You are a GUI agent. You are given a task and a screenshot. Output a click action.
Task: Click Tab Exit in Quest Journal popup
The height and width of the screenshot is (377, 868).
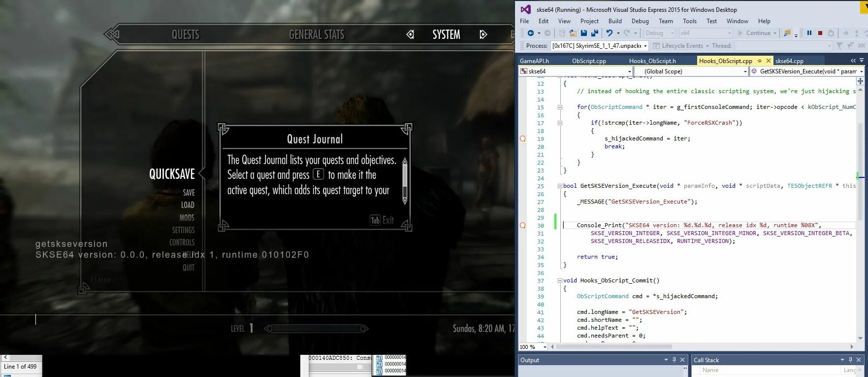[x=382, y=220]
